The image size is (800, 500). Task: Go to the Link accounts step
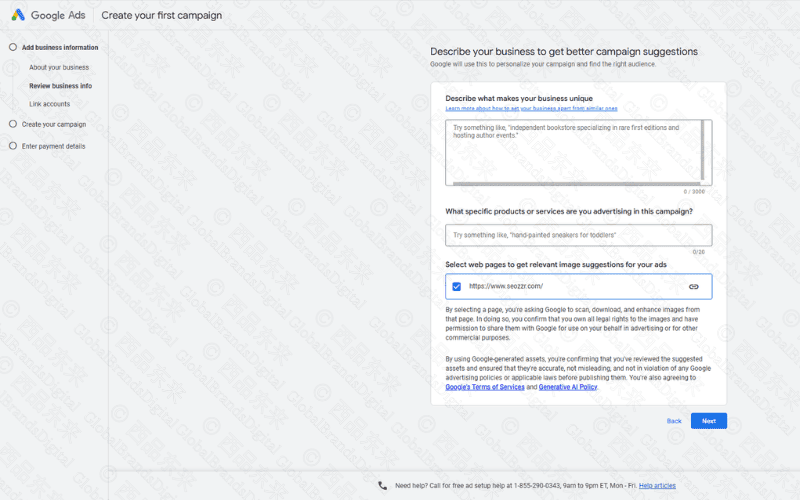click(x=49, y=104)
